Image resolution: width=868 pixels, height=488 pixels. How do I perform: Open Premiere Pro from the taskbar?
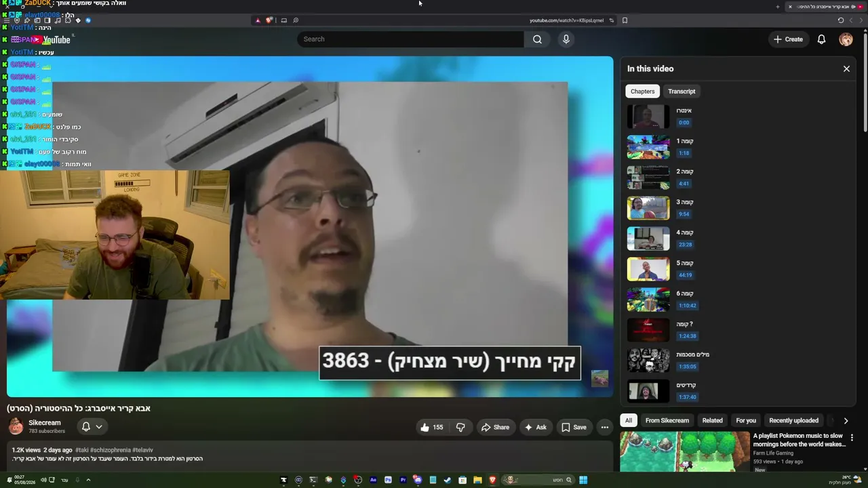click(x=403, y=480)
